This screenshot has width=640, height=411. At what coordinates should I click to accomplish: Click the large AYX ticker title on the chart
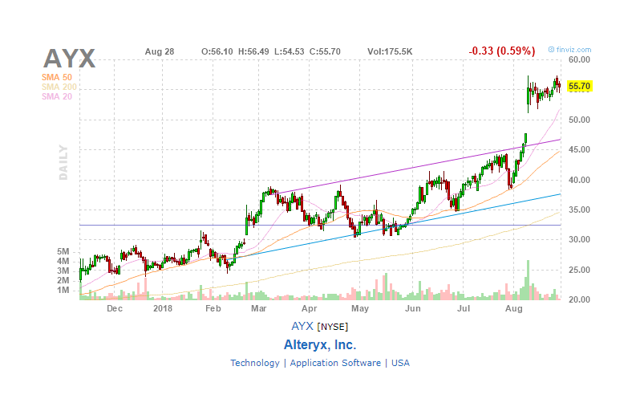pos(69,59)
